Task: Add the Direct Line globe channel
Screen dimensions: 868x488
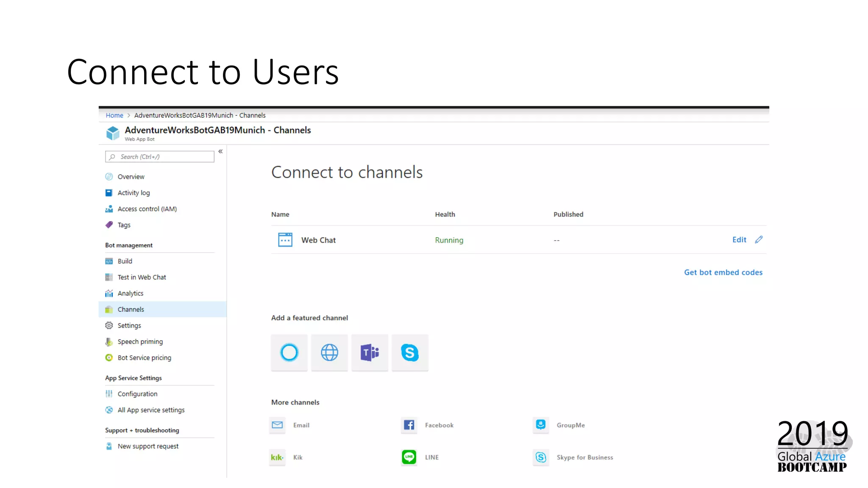Action: click(329, 352)
